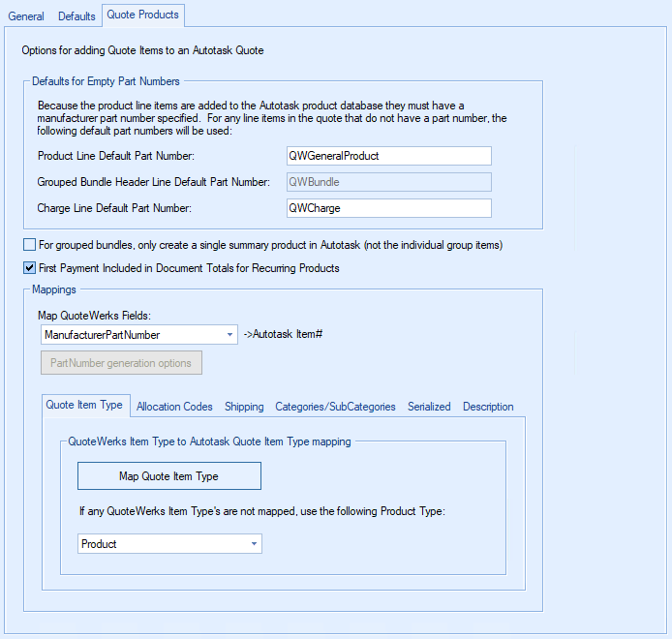Viewport: 672px width, 639px height.
Task: Open the Categories/SubCategories sub-tab
Action: [x=335, y=407]
